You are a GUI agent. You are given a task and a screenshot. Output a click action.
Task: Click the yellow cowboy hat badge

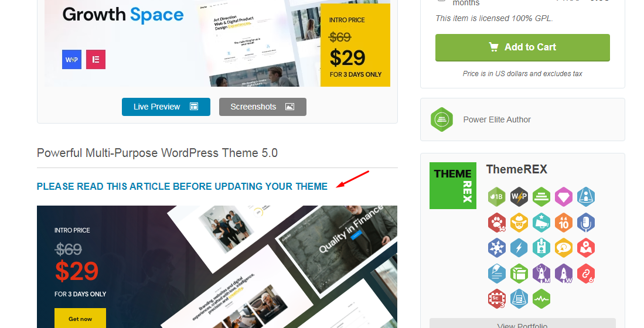[x=519, y=223]
